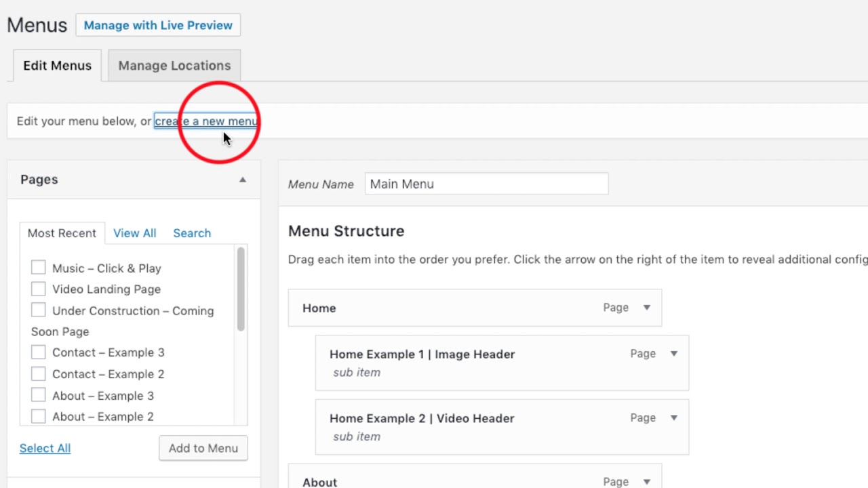This screenshot has width=868, height=488.
Task: Expand the Home menu item arrow
Action: click(x=647, y=308)
